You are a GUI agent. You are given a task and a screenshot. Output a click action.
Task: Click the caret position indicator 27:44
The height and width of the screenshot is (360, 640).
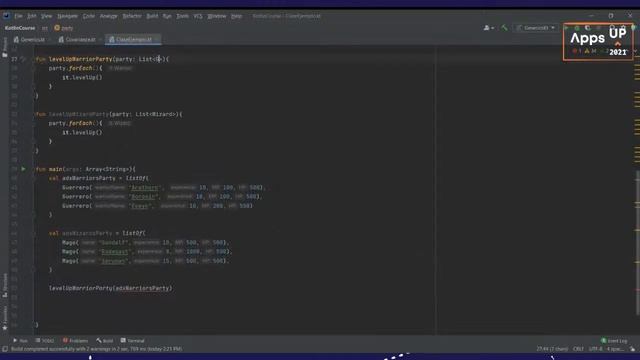(552, 349)
